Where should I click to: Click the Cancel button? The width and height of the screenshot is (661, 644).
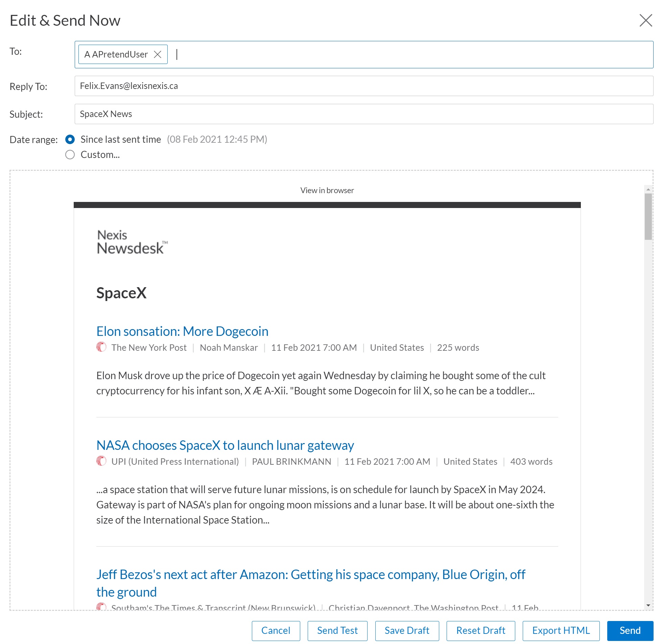tap(276, 630)
